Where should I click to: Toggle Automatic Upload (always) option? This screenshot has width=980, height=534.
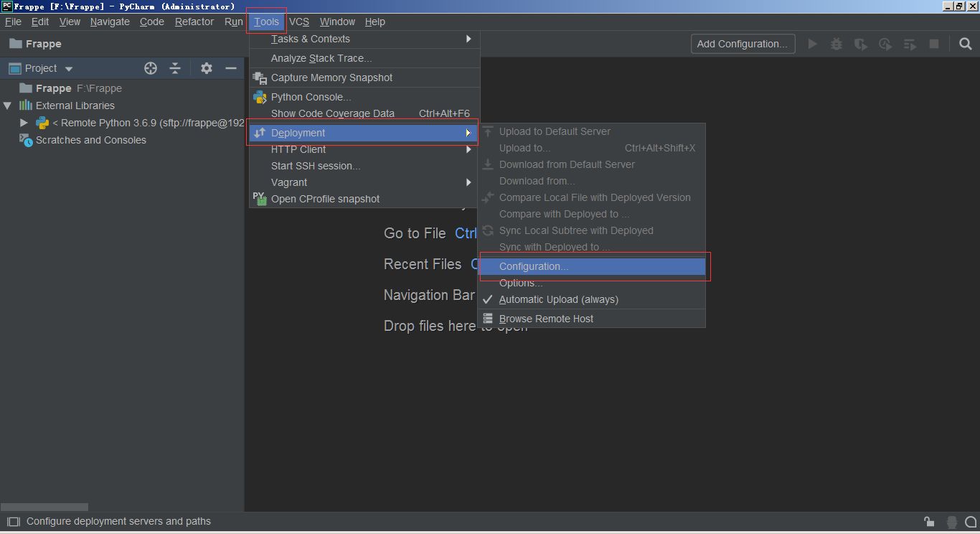tap(591, 299)
